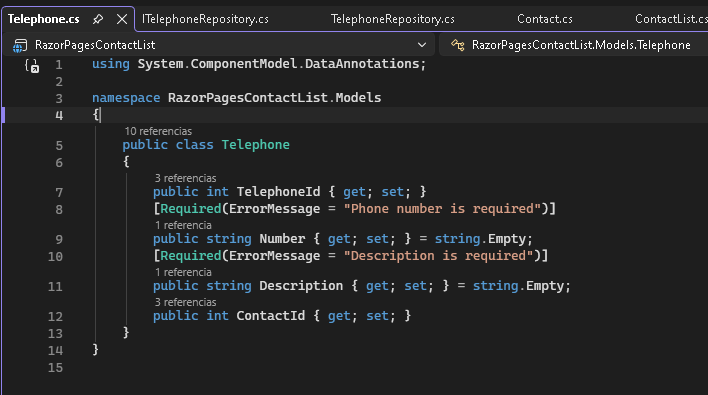Click the using keyword on line 1
The image size is (708, 395).
pyautogui.click(x=111, y=64)
